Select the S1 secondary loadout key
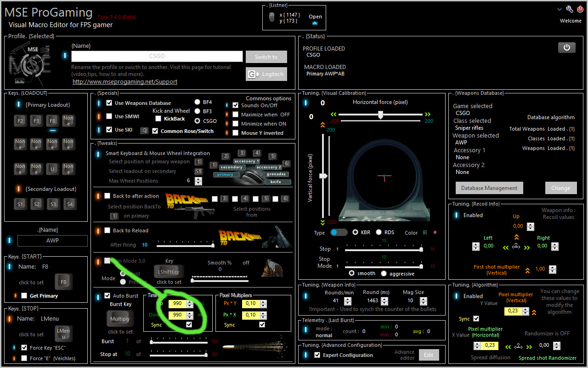Viewport: 588px width, 368px height. click(20, 204)
